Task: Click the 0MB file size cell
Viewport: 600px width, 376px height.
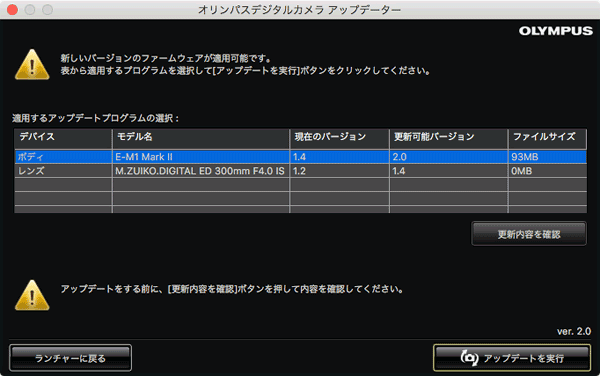Action: point(548,171)
